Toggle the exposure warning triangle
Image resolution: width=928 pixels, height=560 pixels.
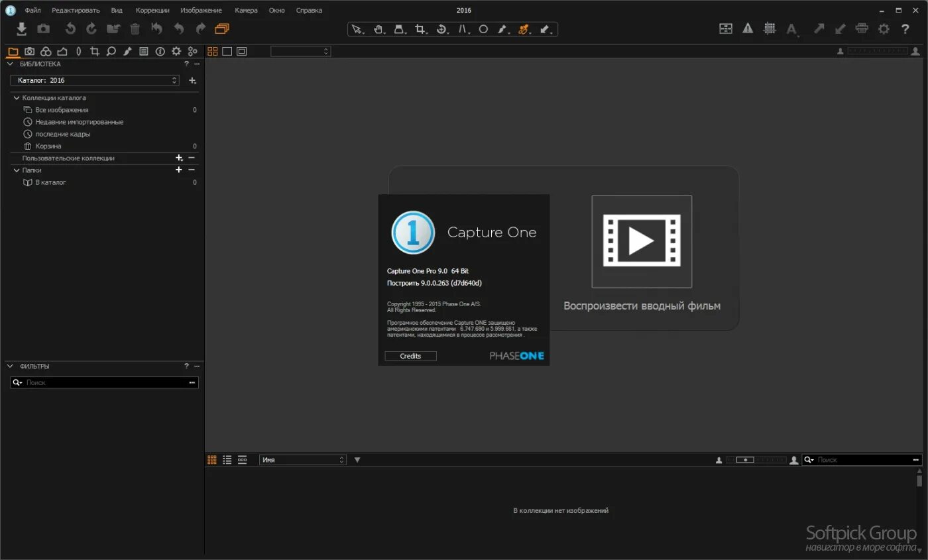(x=748, y=28)
